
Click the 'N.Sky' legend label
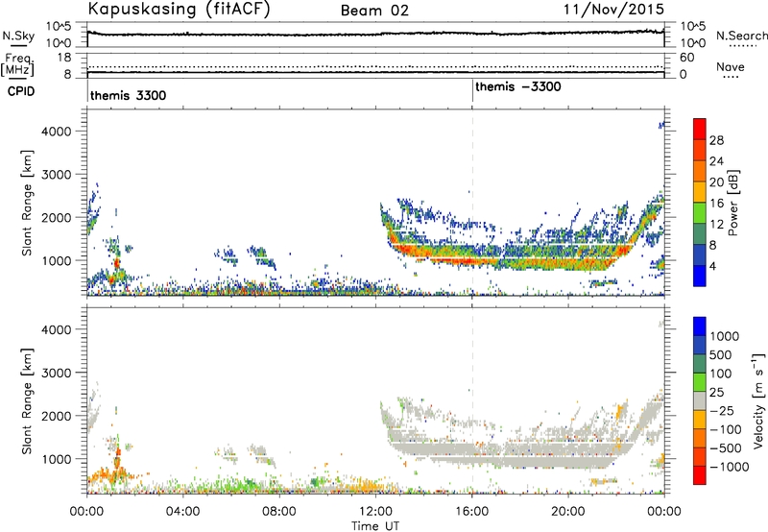coord(18,36)
